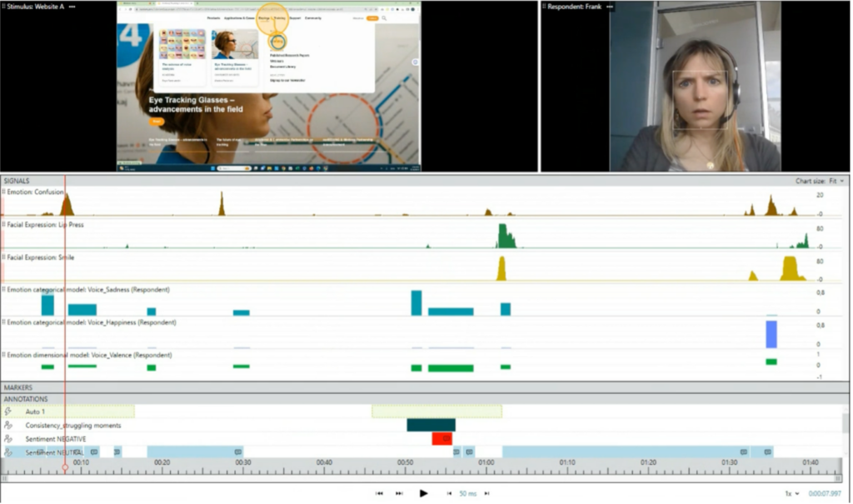Toggle the Emotion: Confusion signal row handle

(x=4, y=192)
